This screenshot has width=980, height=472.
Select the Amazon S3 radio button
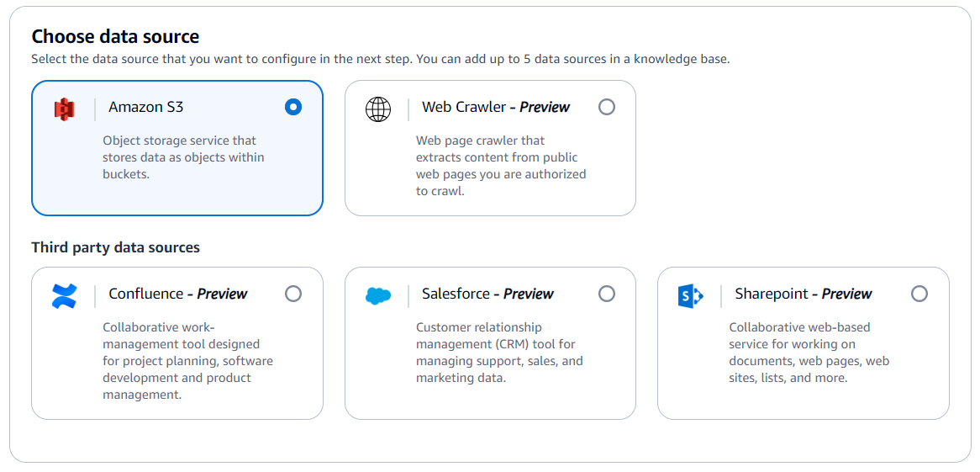[x=293, y=107]
